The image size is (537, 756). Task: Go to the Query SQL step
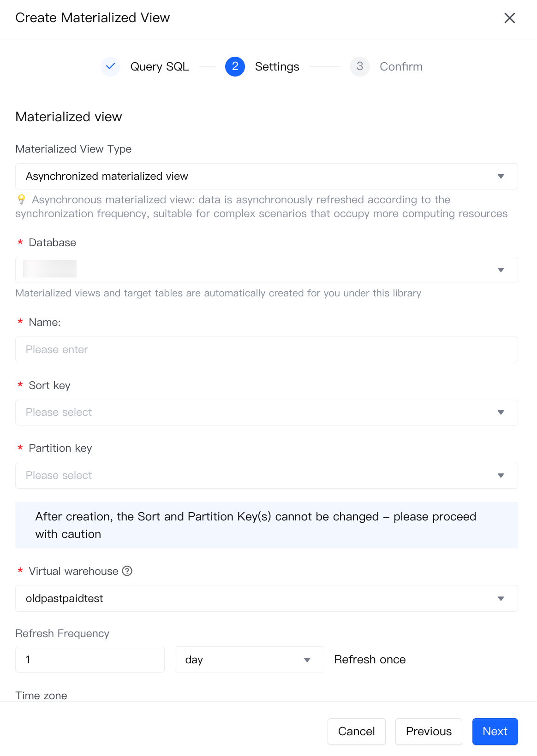[160, 67]
